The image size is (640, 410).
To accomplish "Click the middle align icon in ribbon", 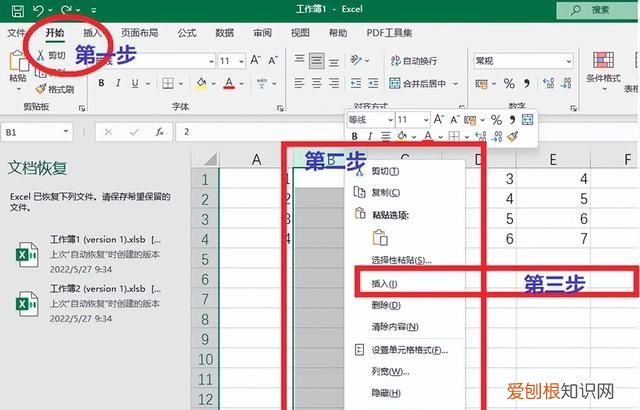I will pyautogui.click(x=317, y=61).
